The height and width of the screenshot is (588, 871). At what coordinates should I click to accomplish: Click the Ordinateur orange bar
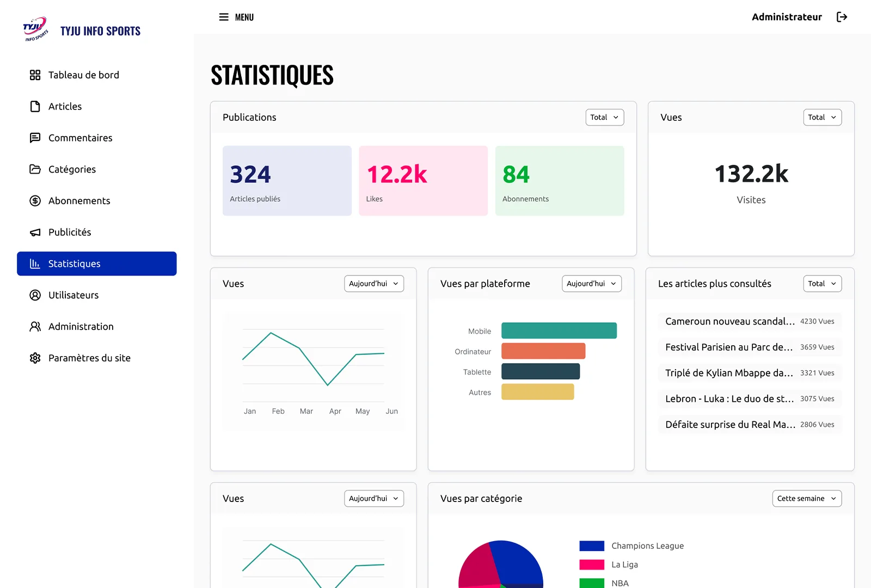click(x=543, y=351)
